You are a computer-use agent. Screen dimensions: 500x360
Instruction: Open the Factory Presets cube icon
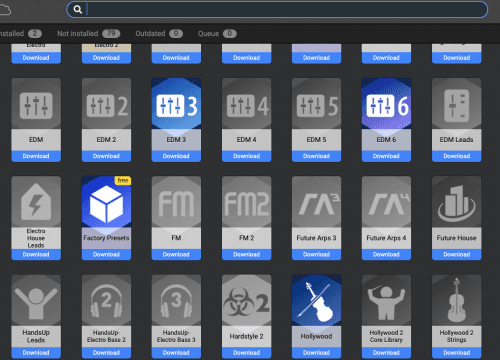coord(106,204)
